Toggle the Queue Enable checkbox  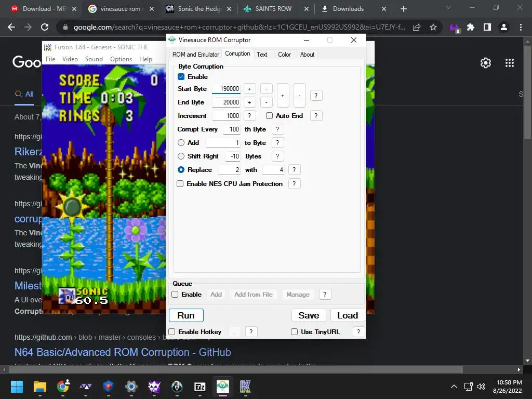175,295
